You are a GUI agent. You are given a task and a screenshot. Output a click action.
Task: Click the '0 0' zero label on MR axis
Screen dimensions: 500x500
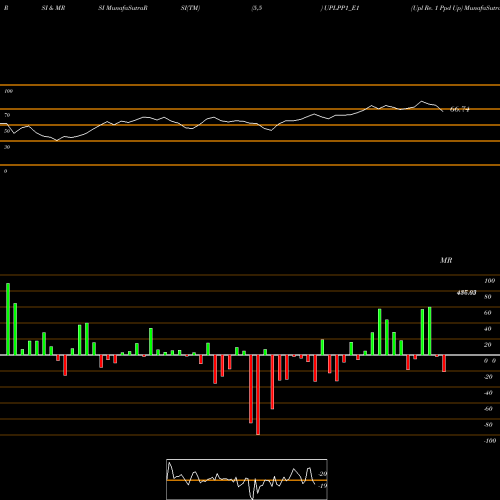(x=490, y=361)
